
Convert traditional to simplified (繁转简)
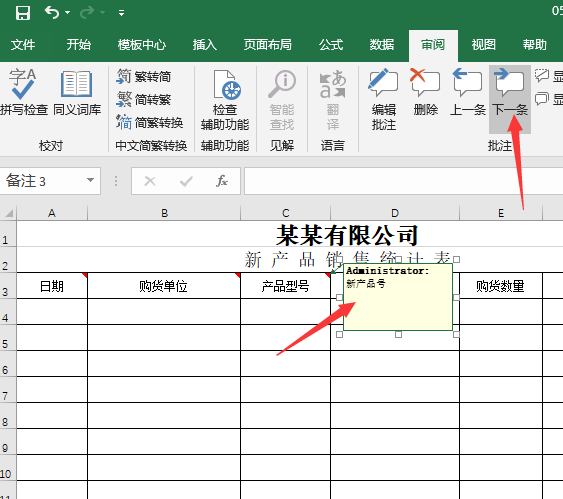point(144,76)
